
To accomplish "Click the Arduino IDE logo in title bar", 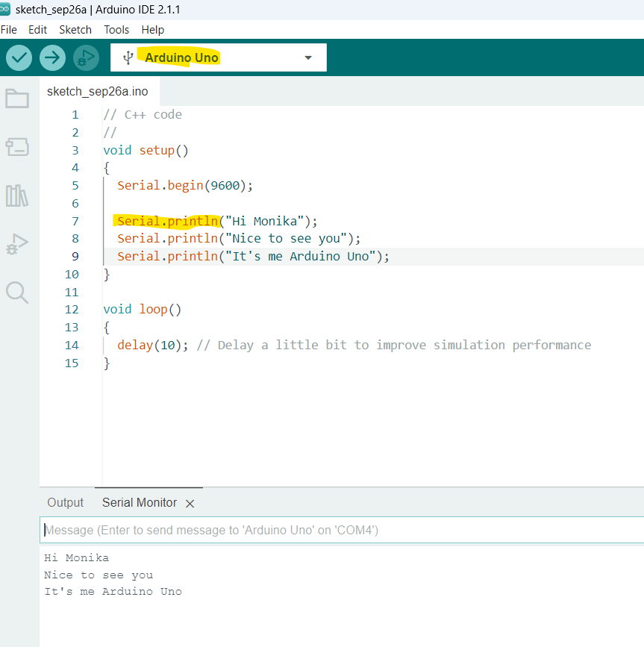I will 4,10.
